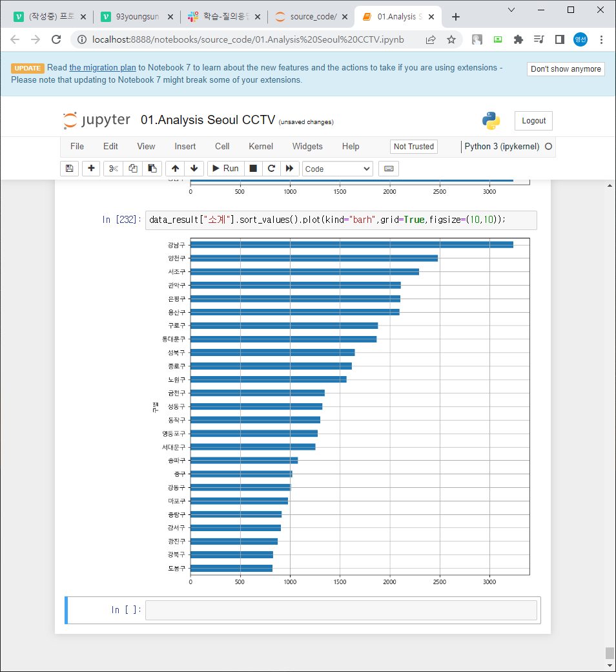Switch to the source_code/ tab

tap(313, 17)
